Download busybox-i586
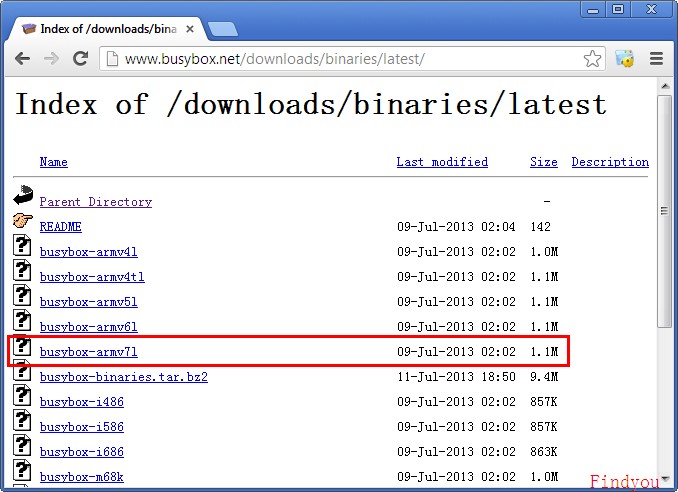The height and width of the screenshot is (492, 678). click(x=82, y=427)
